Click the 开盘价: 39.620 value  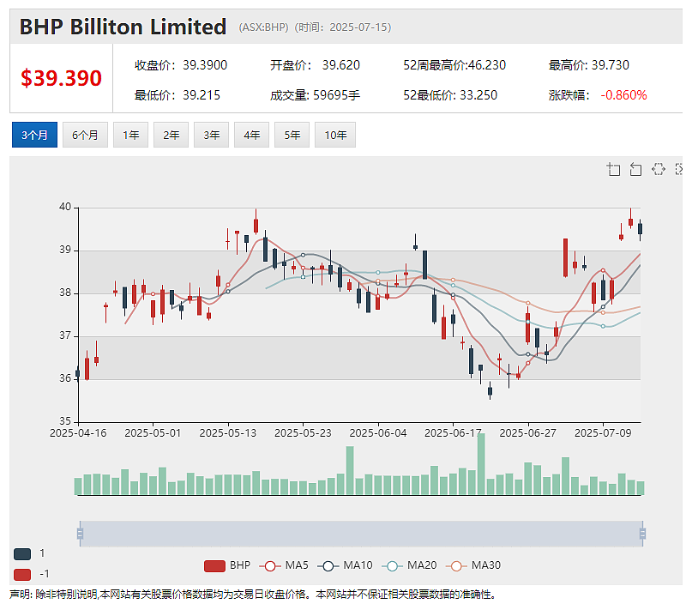315,65
